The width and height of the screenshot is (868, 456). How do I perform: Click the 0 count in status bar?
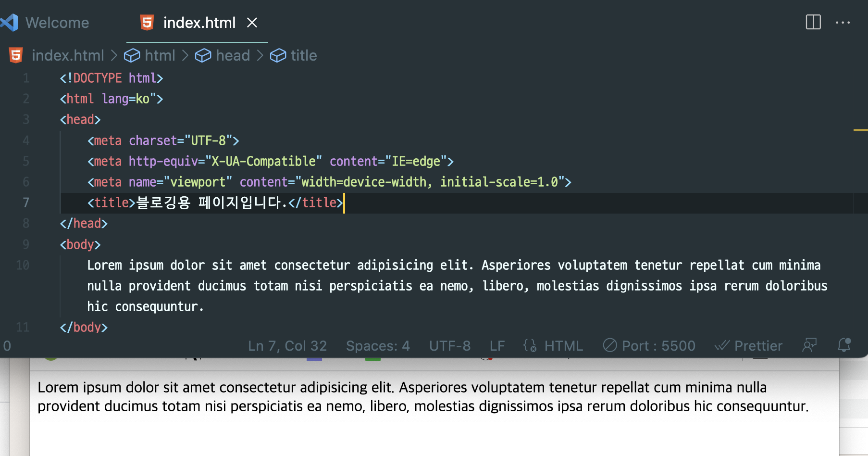click(x=7, y=346)
